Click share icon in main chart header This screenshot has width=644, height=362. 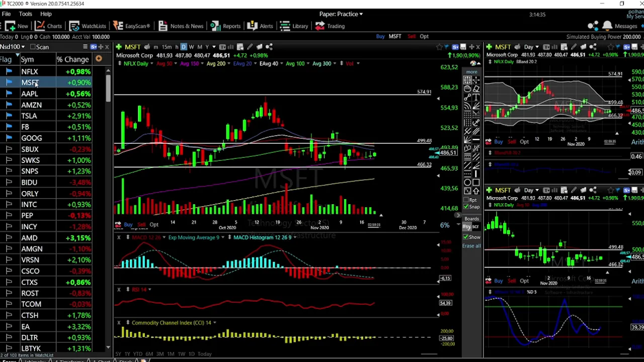tap(269, 47)
